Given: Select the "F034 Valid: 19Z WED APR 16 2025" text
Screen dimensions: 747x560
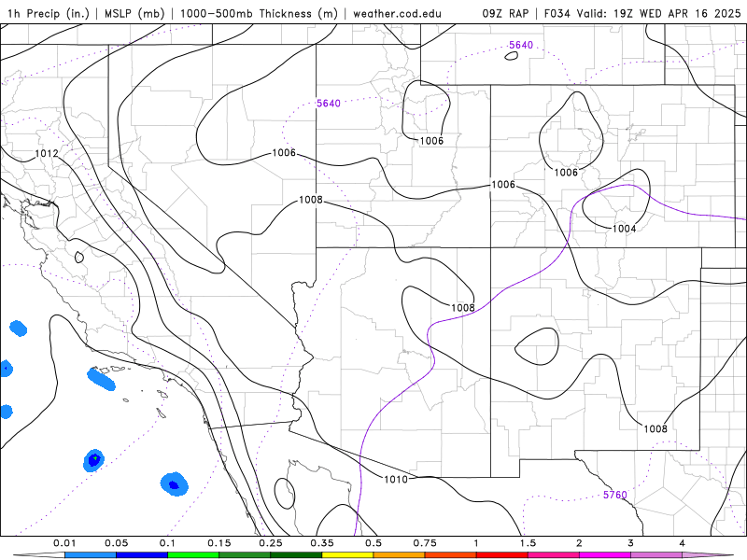Looking at the screenshot, I should pos(642,13).
